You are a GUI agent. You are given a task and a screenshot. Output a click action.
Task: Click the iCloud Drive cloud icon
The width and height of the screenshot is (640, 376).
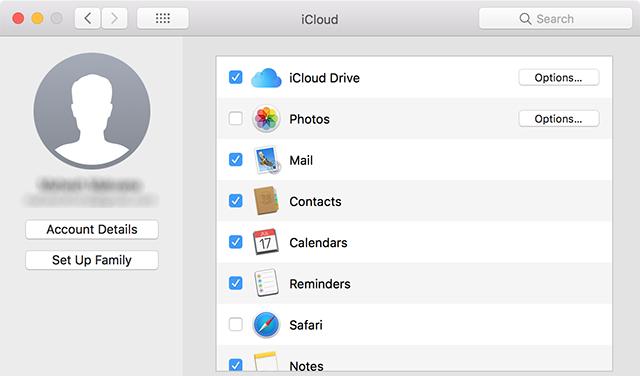266,78
